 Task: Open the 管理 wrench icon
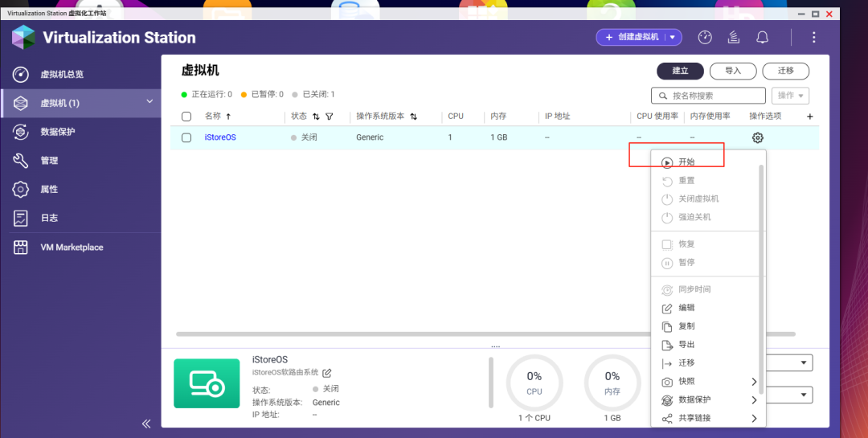pyautogui.click(x=20, y=161)
